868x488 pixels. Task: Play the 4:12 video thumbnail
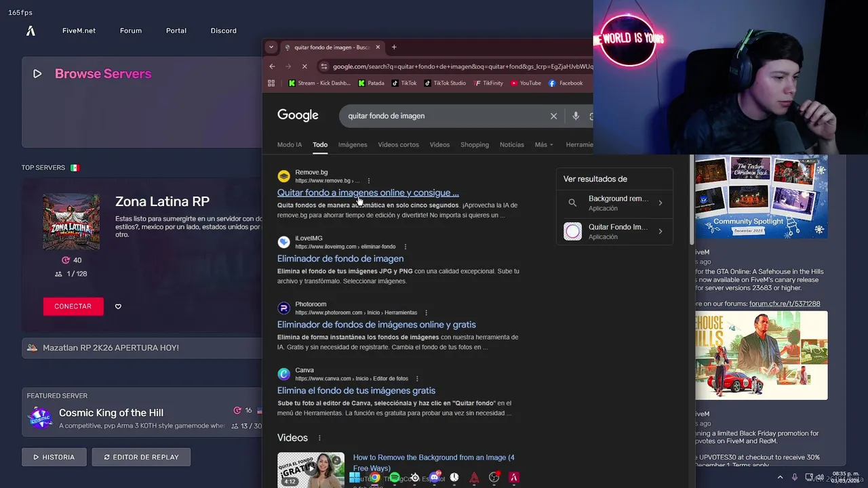pyautogui.click(x=311, y=470)
